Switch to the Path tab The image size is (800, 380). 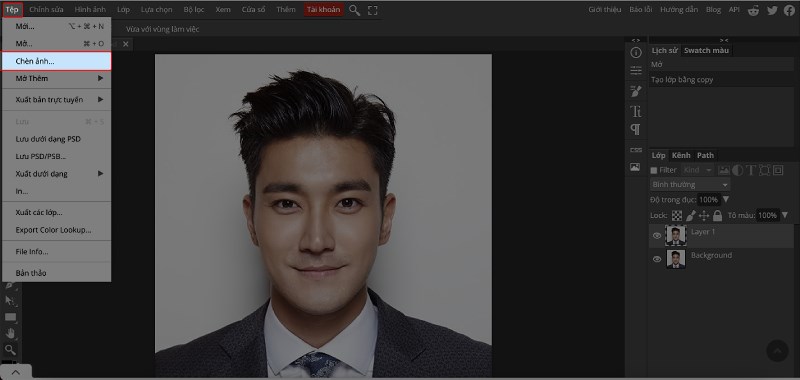pyautogui.click(x=706, y=155)
